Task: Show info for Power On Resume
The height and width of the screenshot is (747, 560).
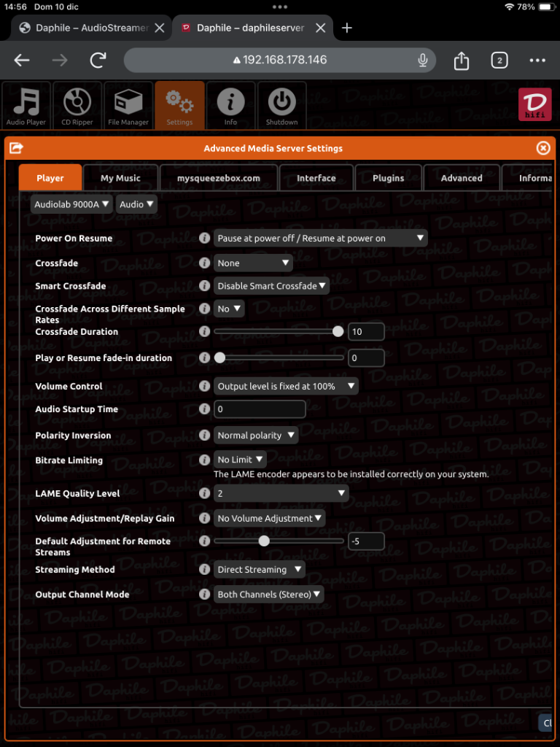Action: pos(204,239)
